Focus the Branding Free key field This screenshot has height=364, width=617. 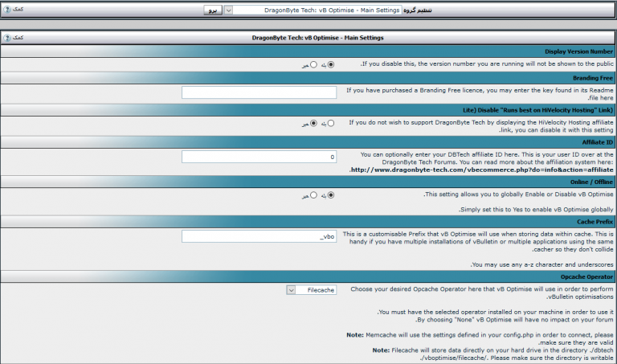pos(259,92)
